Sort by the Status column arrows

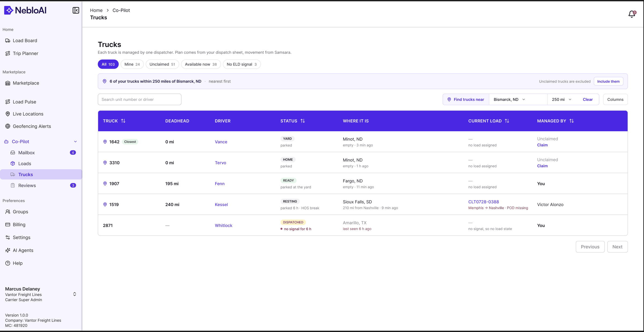tap(303, 121)
